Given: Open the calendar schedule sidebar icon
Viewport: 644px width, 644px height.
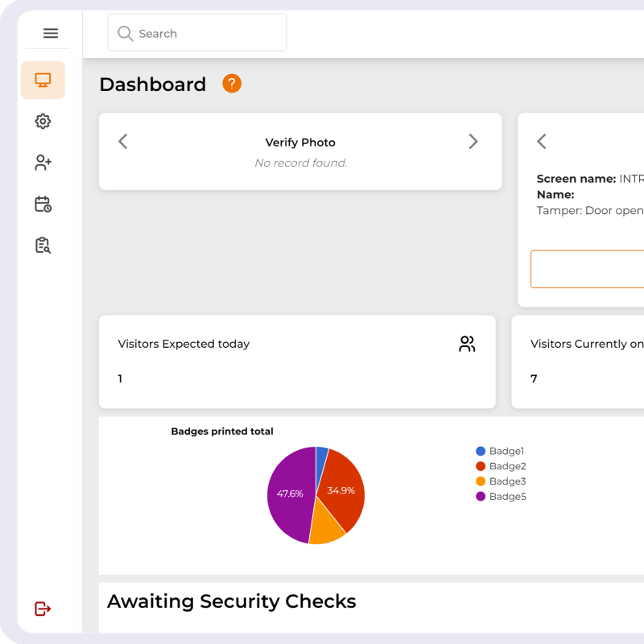Looking at the screenshot, I should pos(43,204).
